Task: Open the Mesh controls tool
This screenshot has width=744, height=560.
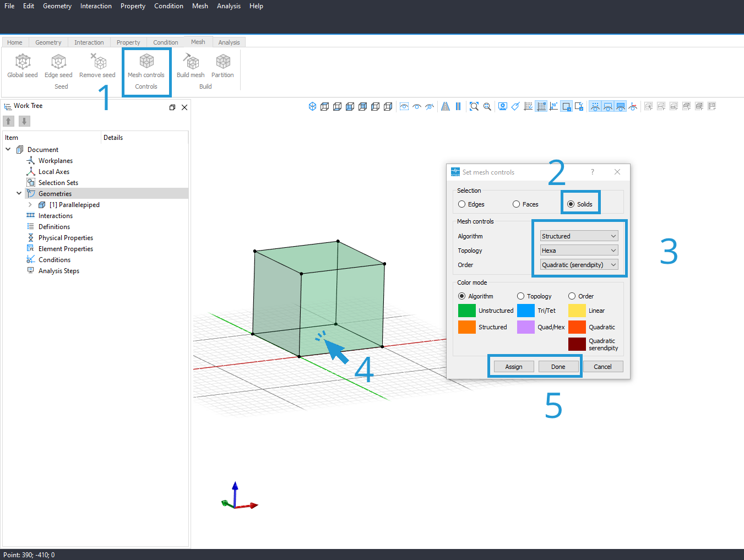Action: pos(146,61)
